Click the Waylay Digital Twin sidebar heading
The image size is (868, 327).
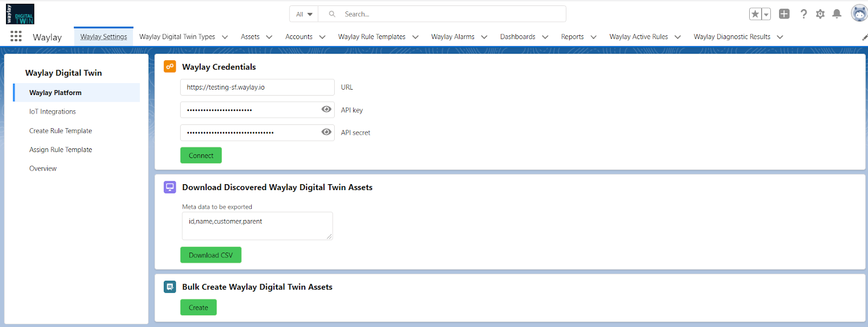click(63, 73)
